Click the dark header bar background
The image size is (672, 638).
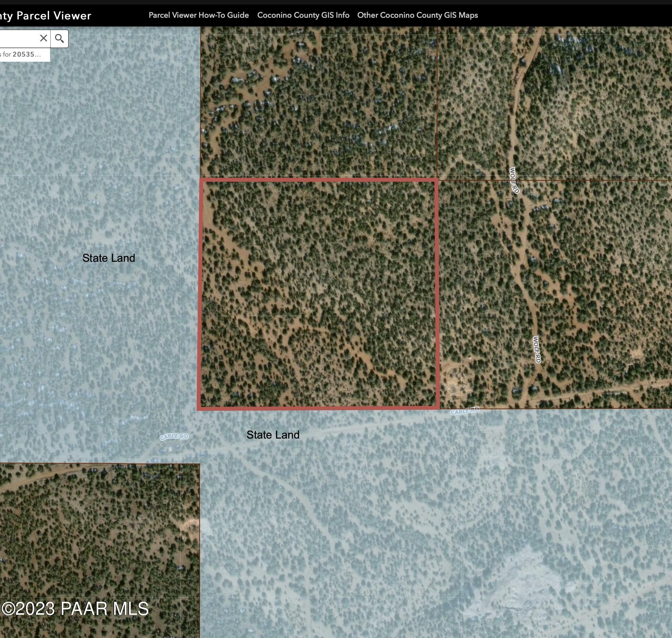click(x=578, y=15)
